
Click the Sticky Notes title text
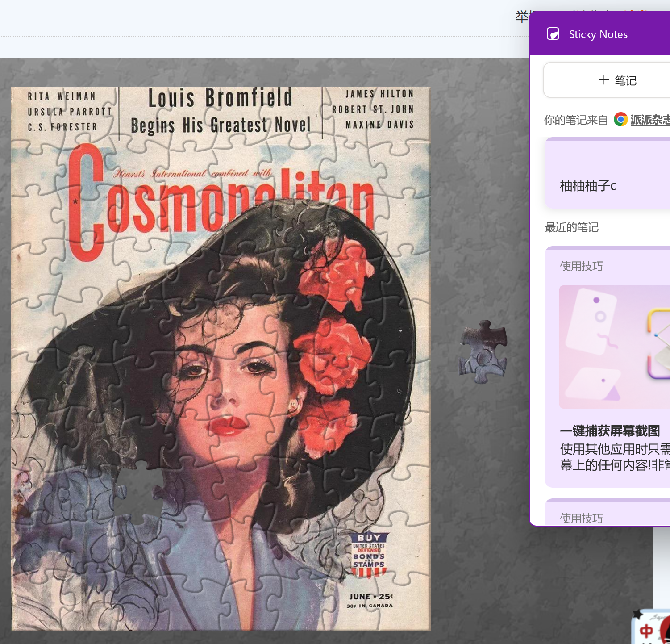coord(598,34)
